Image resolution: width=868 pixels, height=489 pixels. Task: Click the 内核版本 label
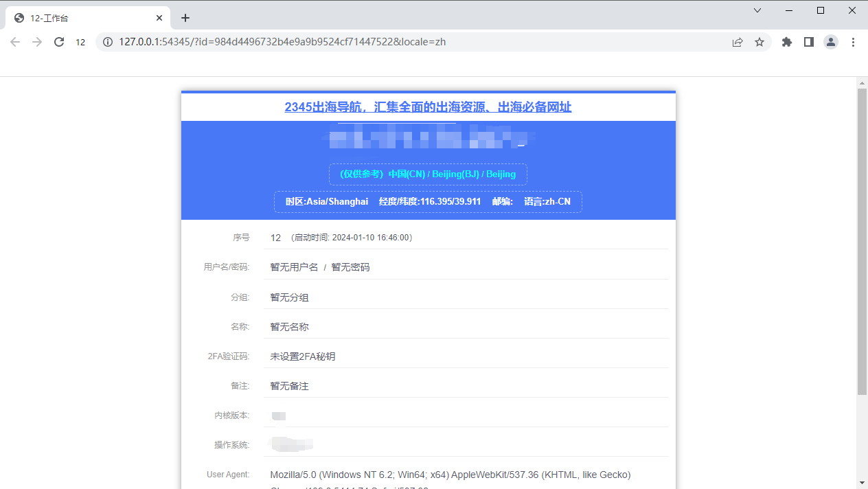tap(232, 416)
